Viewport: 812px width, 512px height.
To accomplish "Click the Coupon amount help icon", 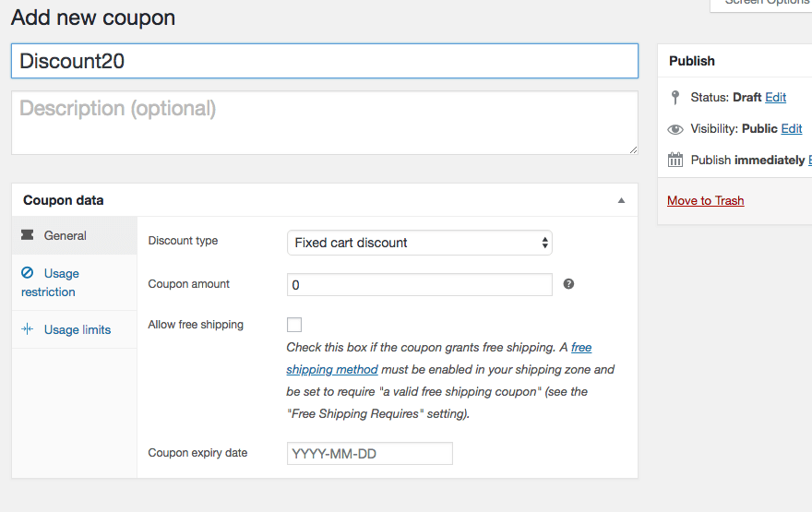I will pos(568,284).
